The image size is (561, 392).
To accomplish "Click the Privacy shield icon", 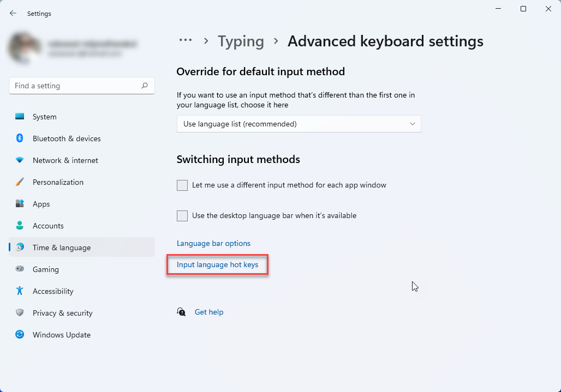I will point(20,312).
